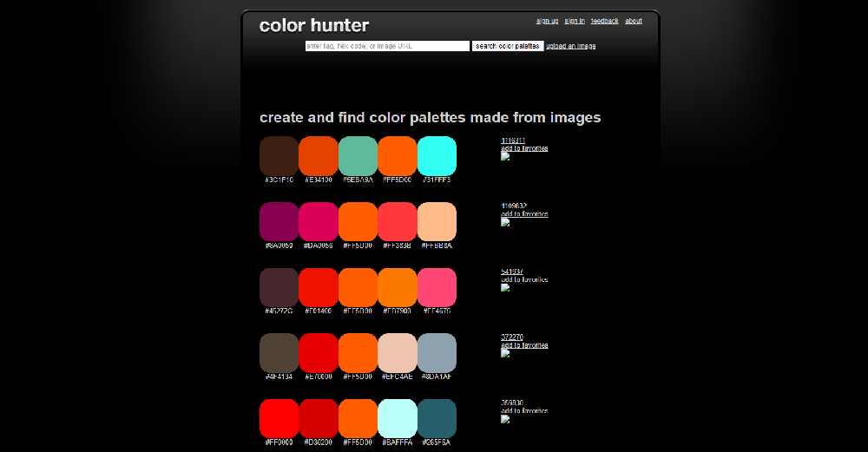Select the blue-gray #8DA1AF swatch
The height and width of the screenshot is (452, 868).
[x=437, y=353]
